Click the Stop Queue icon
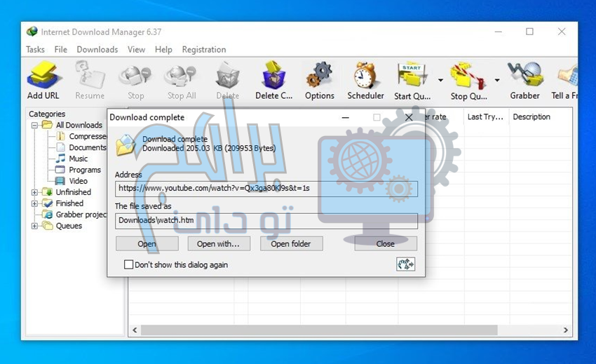Image resolution: width=596 pixels, height=364 pixels. 468,76
